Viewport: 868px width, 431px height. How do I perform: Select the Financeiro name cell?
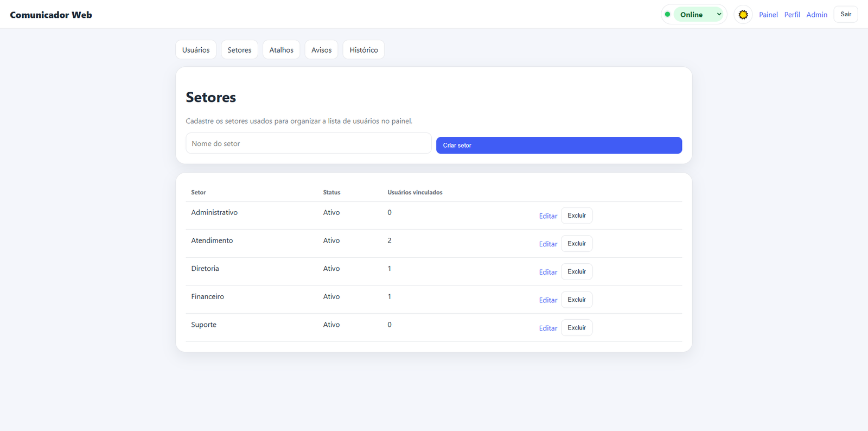(x=207, y=296)
